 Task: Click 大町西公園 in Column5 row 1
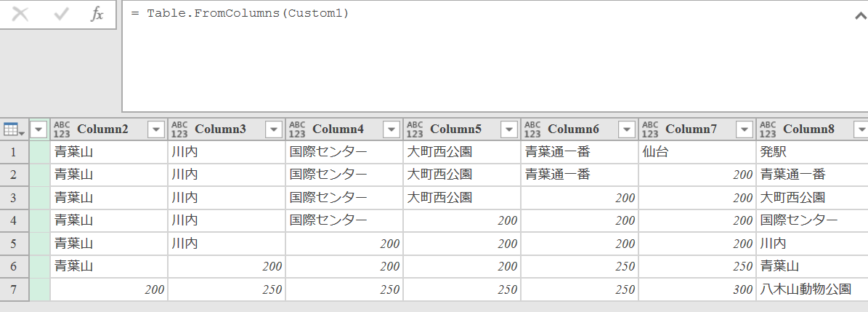[x=462, y=152]
